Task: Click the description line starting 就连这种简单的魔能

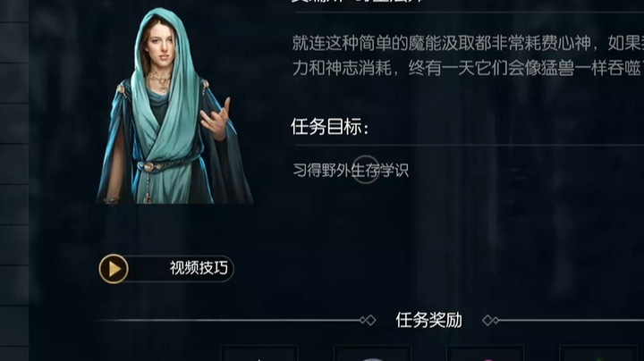Action: (x=468, y=44)
